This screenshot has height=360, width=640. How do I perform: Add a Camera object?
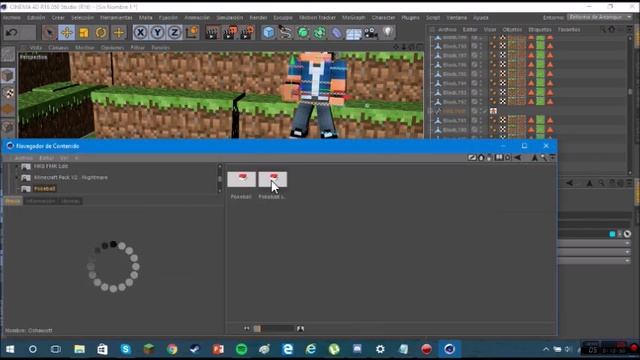pyautogui.click(x=371, y=33)
